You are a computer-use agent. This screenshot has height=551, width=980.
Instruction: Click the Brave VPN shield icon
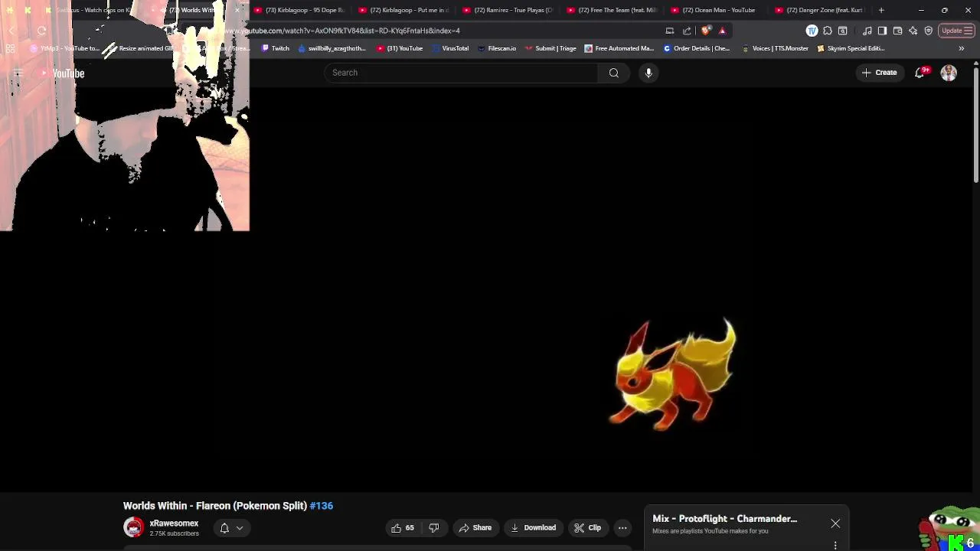tap(928, 31)
